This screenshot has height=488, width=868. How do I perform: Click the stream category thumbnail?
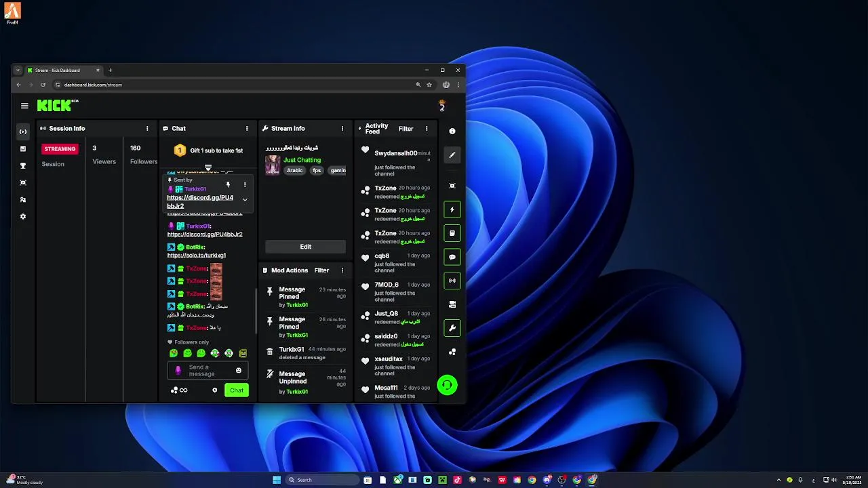tap(273, 165)
